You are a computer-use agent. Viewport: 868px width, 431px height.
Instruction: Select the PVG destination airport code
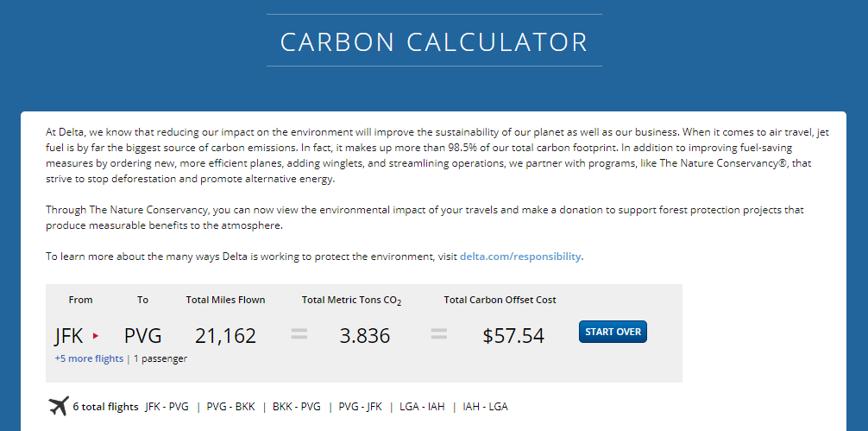pyautogui.click(x=142, y=335)
